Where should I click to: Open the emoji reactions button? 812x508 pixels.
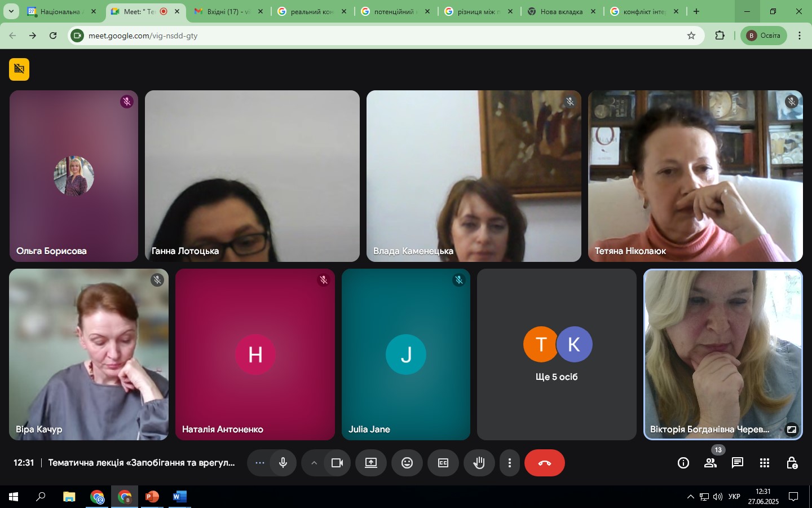coord(407,463)
